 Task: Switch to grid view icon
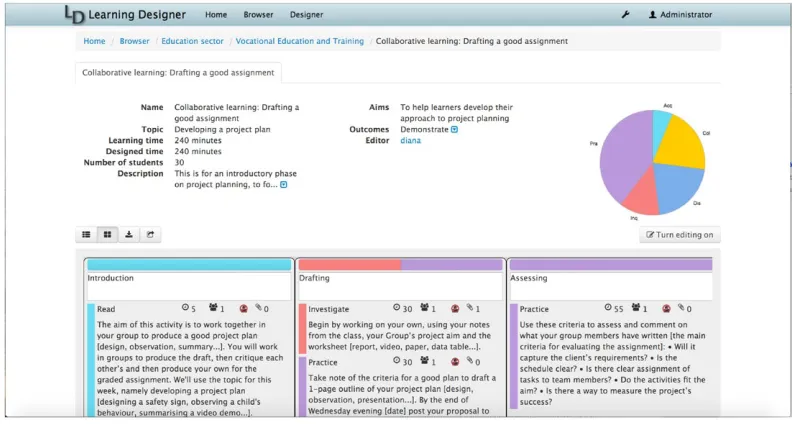coord(108,234)
